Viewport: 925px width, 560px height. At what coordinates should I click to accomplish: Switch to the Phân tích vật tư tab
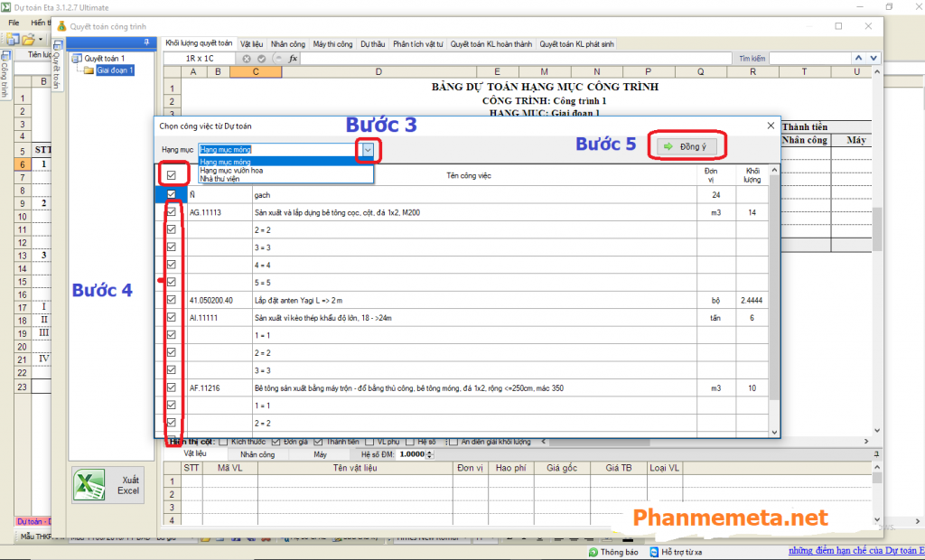[x=416, y=43]
